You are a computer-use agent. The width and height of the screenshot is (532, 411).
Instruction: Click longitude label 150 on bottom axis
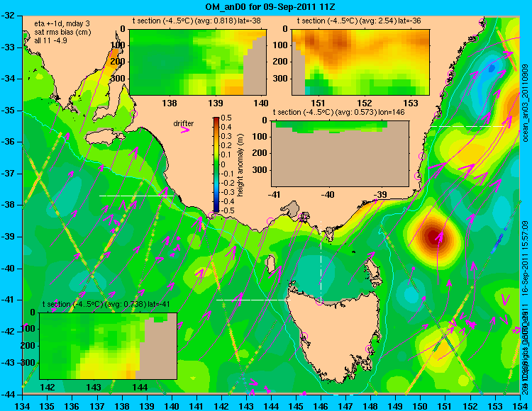[x=421, y=406]
